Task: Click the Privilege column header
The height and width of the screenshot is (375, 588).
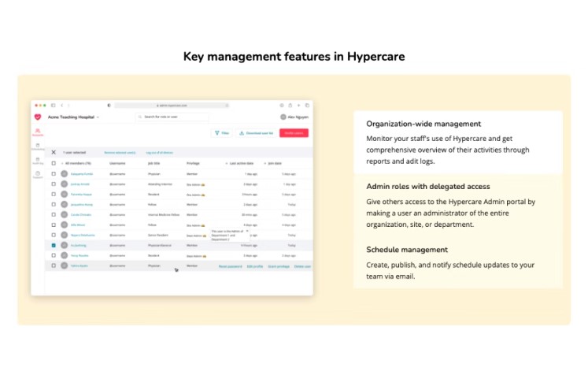Action: [193, 163]
